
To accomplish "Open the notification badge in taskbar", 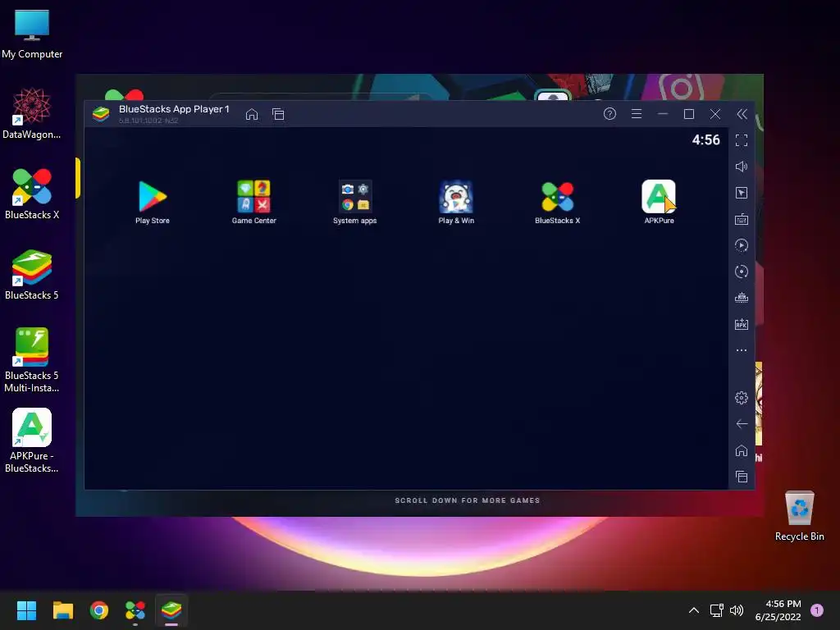I will click(817, 610).
